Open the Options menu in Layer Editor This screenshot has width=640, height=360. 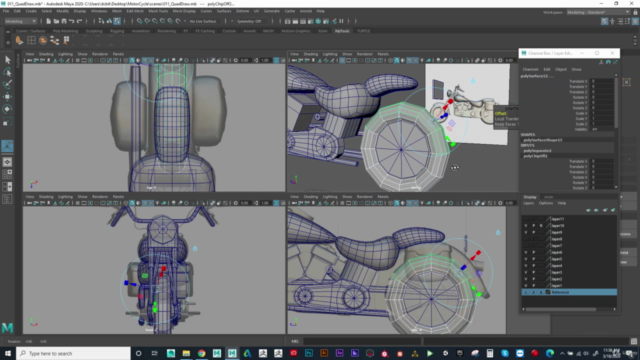pyautogui.click(x=546, y=203)
